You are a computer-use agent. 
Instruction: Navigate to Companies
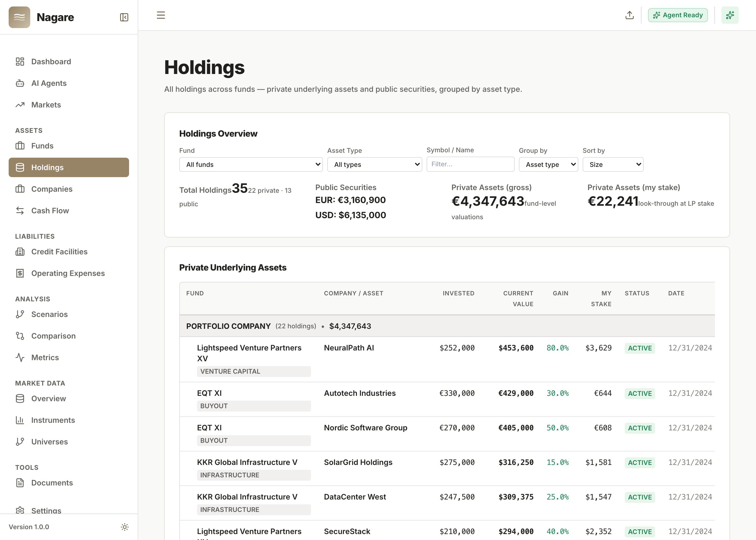69,189
